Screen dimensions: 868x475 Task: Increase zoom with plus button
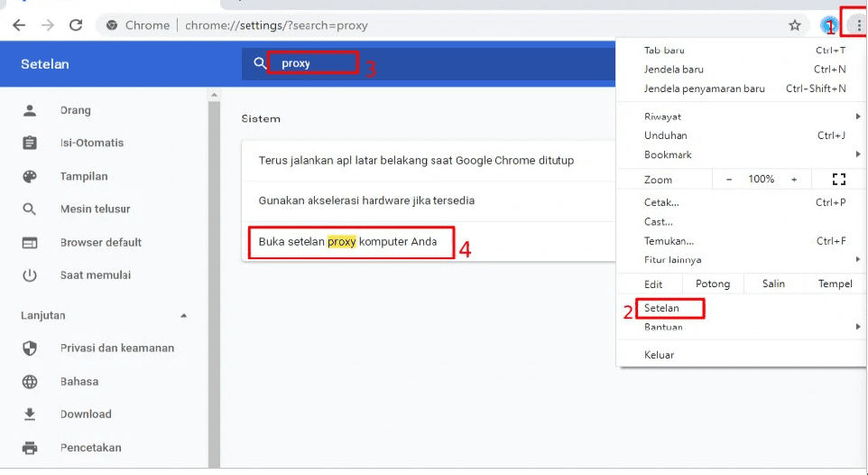point(794,180)
